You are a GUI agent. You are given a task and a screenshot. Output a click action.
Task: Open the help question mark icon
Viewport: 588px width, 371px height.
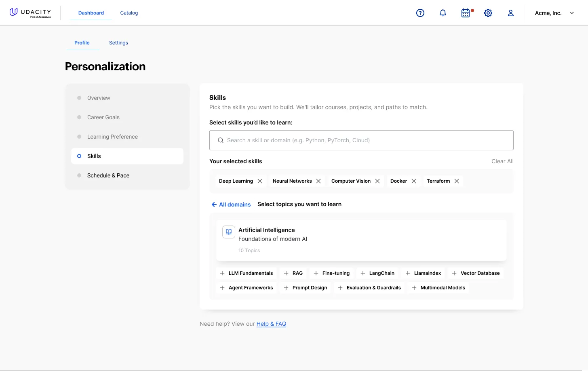[x=420, y=13]
